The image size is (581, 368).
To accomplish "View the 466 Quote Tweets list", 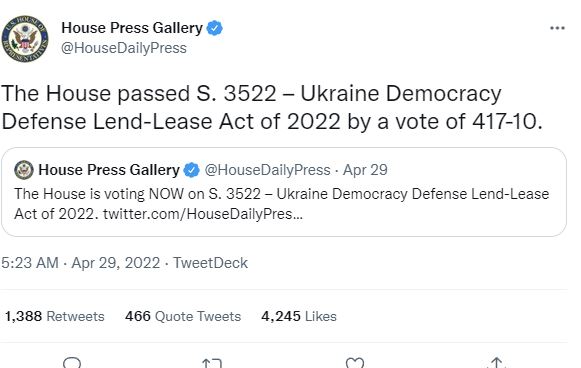I will point(183,316).
